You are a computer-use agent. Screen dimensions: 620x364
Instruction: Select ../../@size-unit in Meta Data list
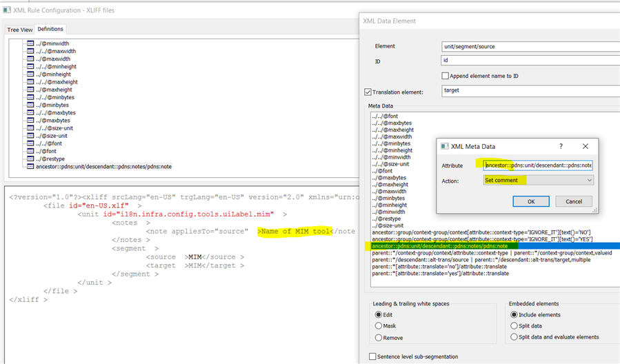[x=390, y=164]
